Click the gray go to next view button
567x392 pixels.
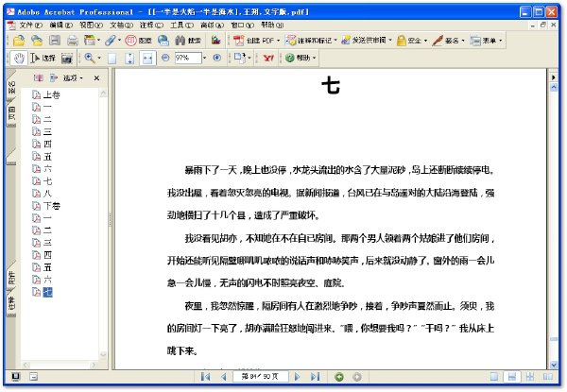(357, 377)
